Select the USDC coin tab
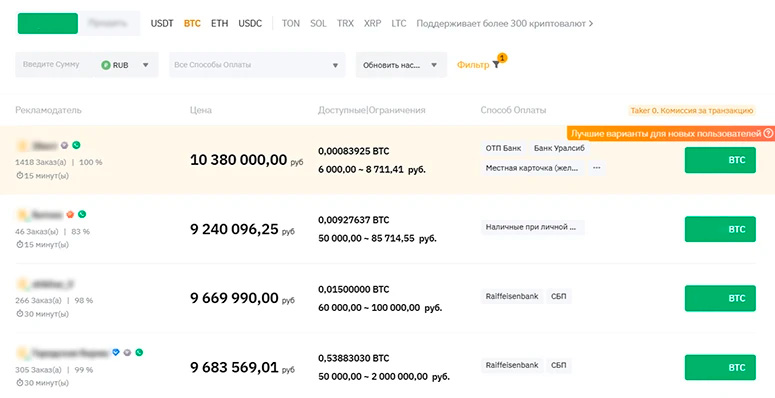The image size is (775, 398). tap(250, 23)
